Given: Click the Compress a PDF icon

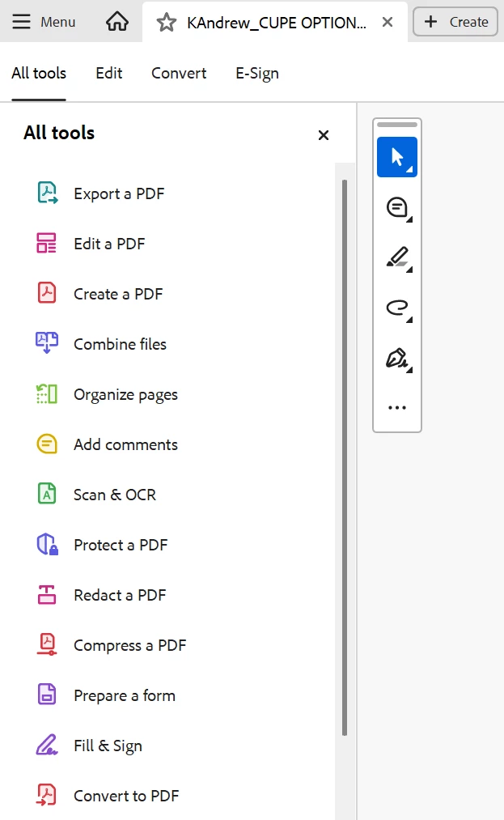Looking at the screenshot, I should tap(47, 644).
